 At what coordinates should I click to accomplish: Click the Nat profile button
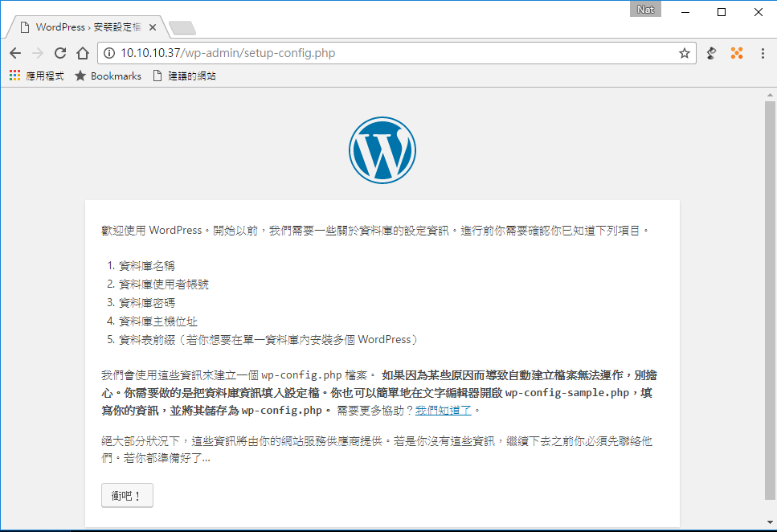(645, 10)
